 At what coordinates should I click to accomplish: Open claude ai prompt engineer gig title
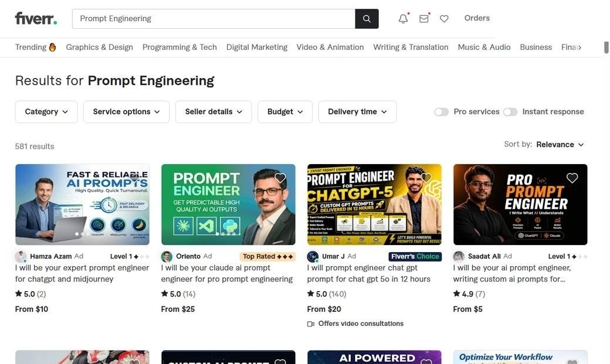pos(227,273)
